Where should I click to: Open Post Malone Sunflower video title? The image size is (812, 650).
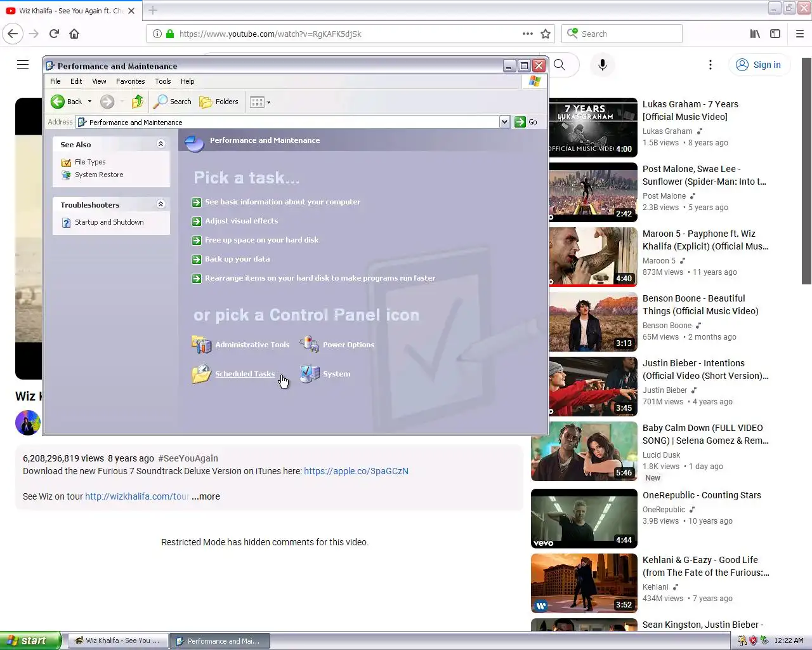click(x=704, y=175)
